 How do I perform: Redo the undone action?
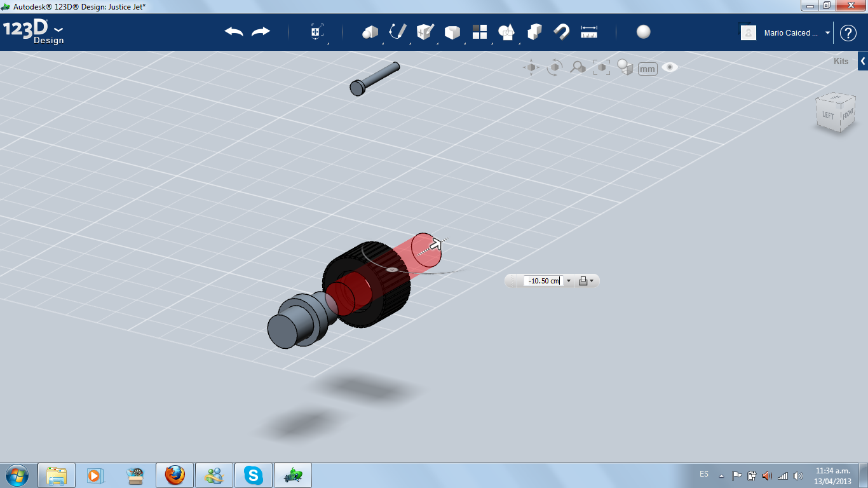(x=261, y=32)
